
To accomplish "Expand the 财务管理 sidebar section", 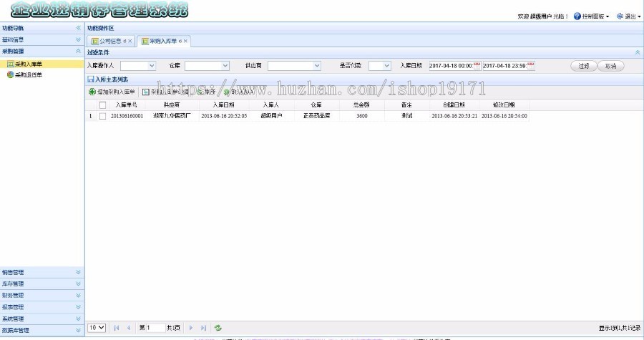I will pos(78,295).
